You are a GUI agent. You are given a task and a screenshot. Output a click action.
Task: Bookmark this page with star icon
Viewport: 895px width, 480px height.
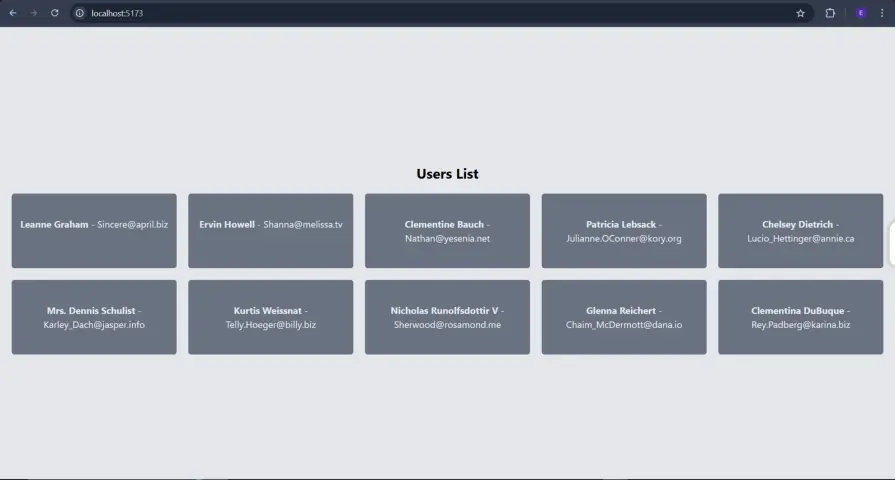click(x=800, y=13)
